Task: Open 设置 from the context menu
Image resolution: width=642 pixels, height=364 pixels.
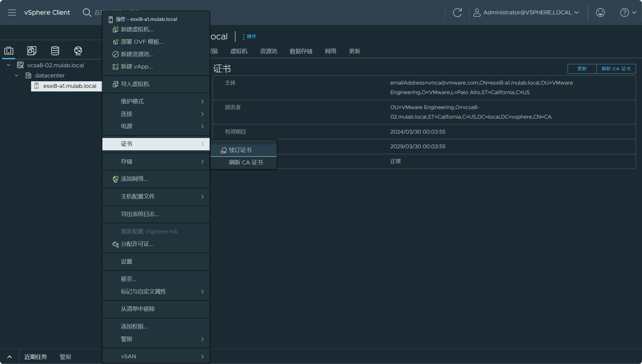Action: [x=156, y=261]
